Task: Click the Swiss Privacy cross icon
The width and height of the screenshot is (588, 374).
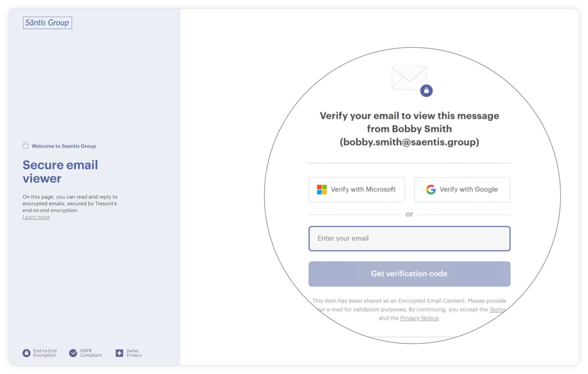Action: [x=119, y=353]
